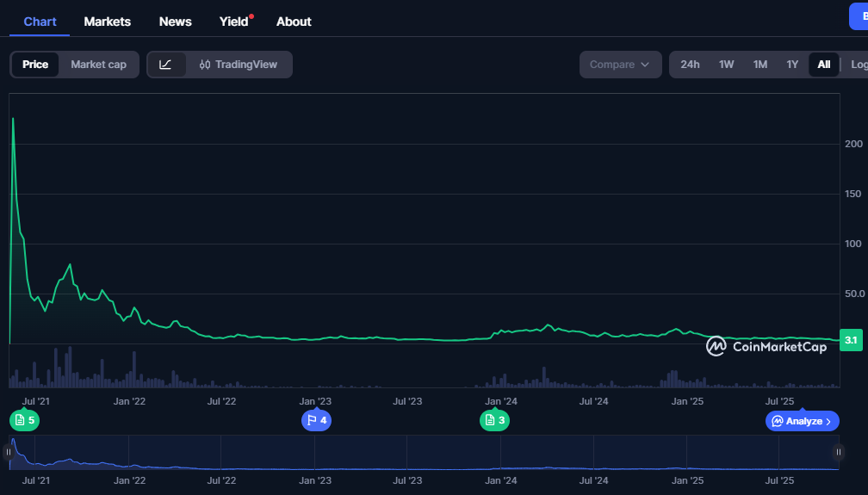This screenshot has width=868, height=495.
Task: Open the green document marker with 5
Action: [24, 420]
